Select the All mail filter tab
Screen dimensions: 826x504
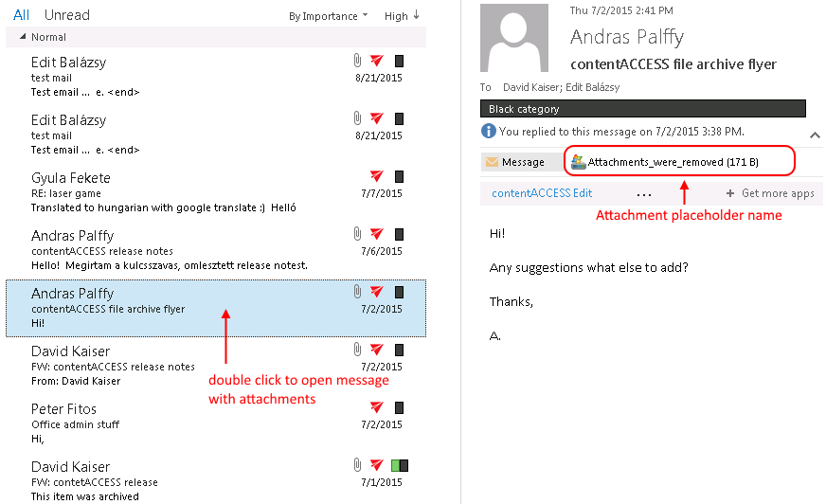point(21,15)
